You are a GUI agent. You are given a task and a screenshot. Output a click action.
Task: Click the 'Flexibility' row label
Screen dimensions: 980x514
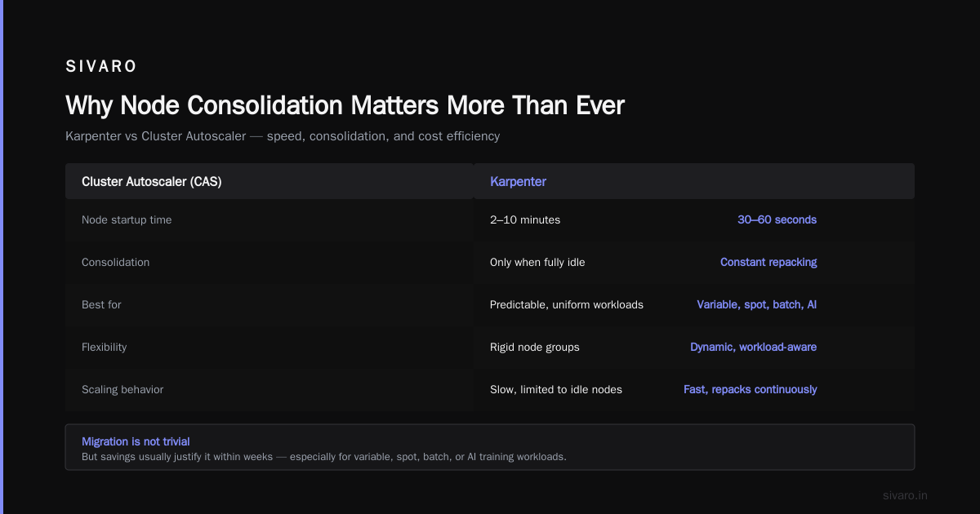click(x=105, y=348)
